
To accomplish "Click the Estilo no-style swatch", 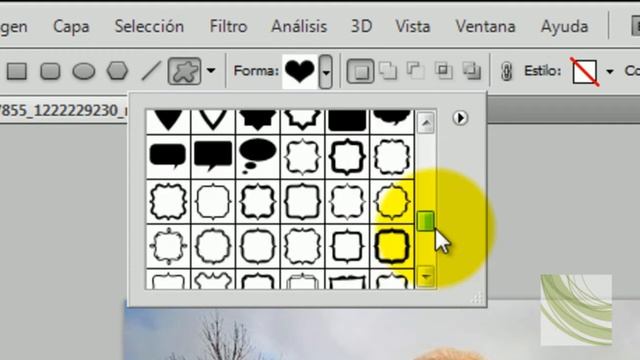I will click(584, 71).
